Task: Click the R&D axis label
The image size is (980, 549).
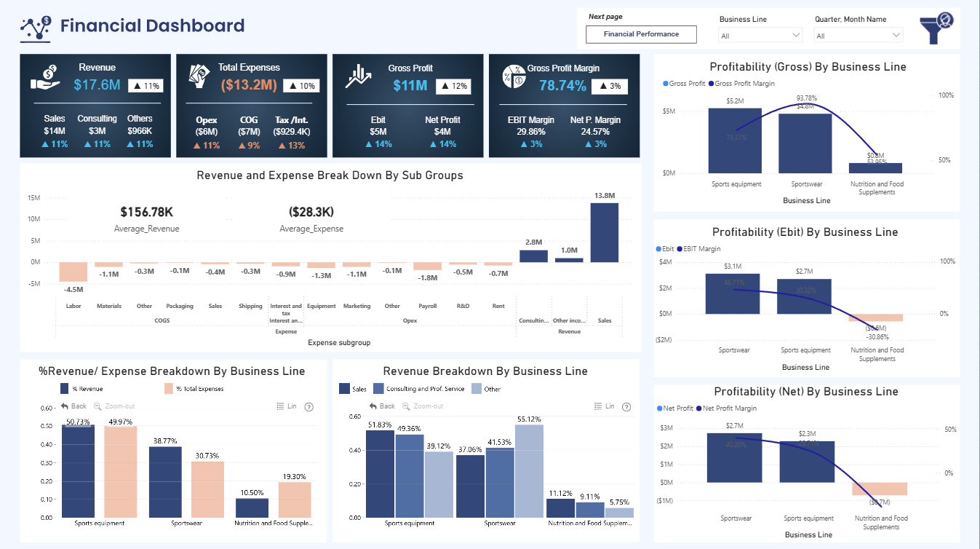Action: [463, 307]
